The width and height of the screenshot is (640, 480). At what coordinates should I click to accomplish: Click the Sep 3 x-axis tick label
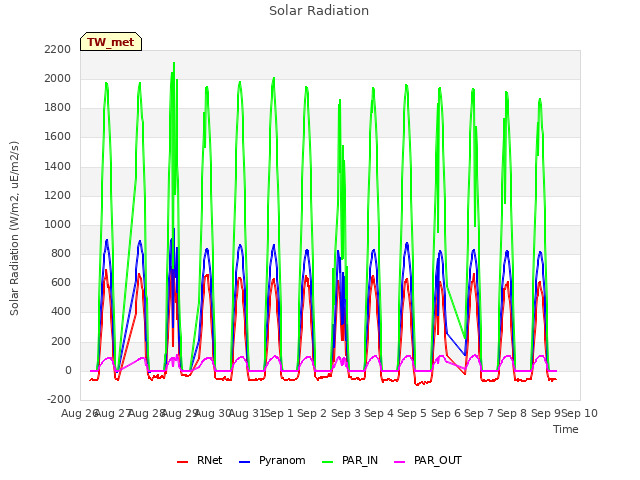[x=346, y=413]
